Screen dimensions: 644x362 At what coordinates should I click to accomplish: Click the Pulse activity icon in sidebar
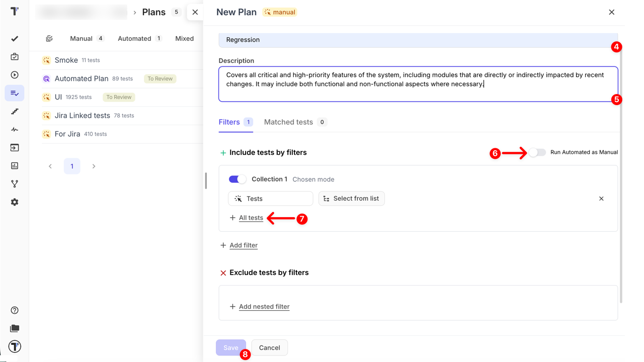15,129
